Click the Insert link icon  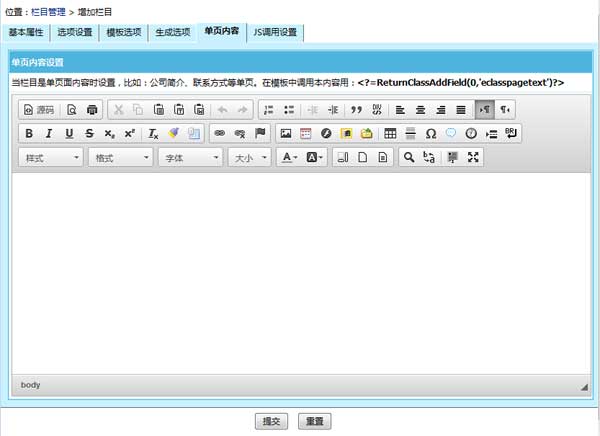point(219,133)
